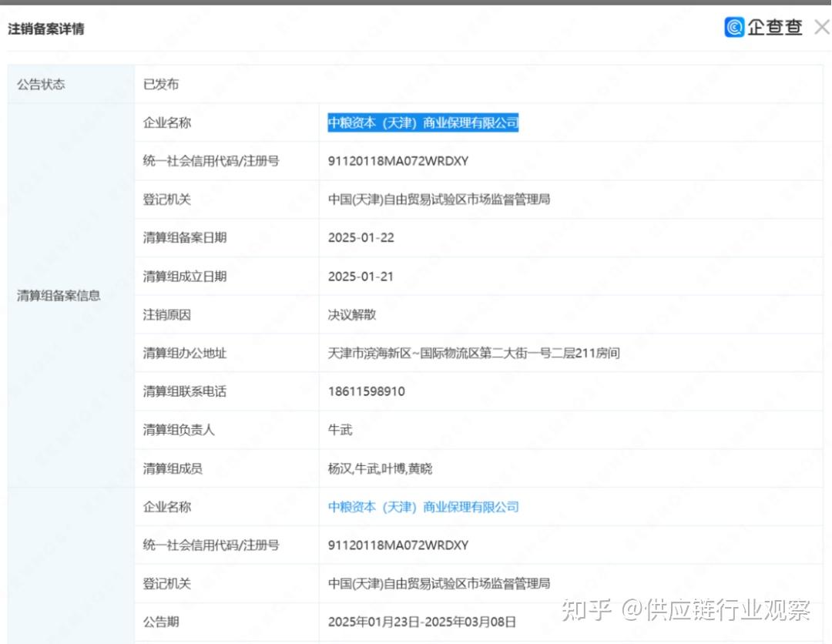Screen dimensions: 832x644
Task: Click the 注销原因 label
Action: point(166,314)
